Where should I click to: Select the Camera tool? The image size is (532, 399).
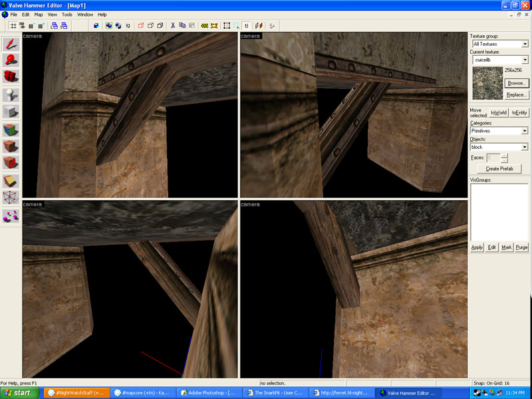11,77
